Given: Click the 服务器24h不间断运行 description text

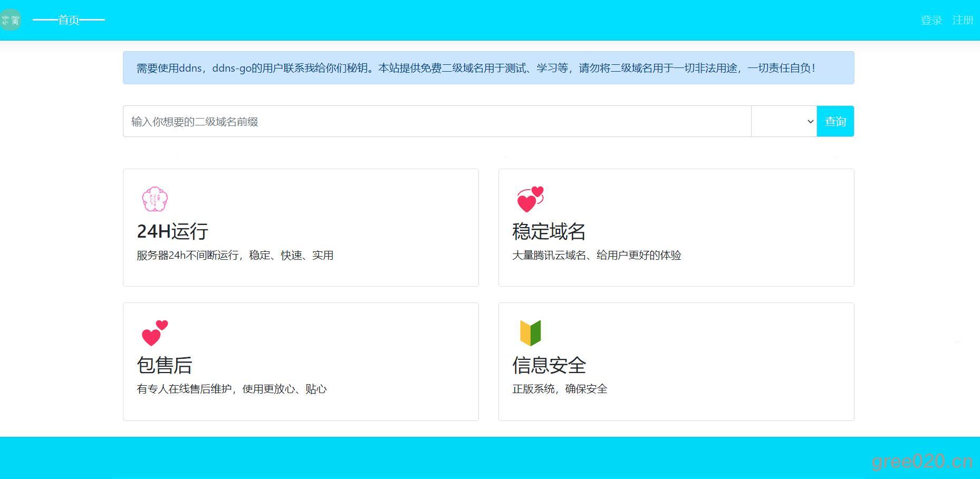Looking at the screenshot, I should [x=235, y=256].
